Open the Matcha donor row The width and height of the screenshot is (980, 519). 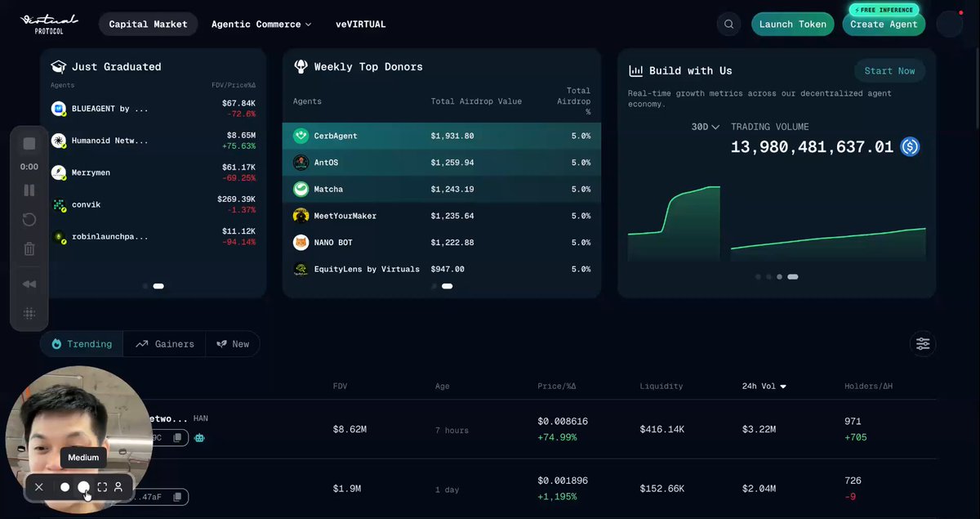[442, 190]
